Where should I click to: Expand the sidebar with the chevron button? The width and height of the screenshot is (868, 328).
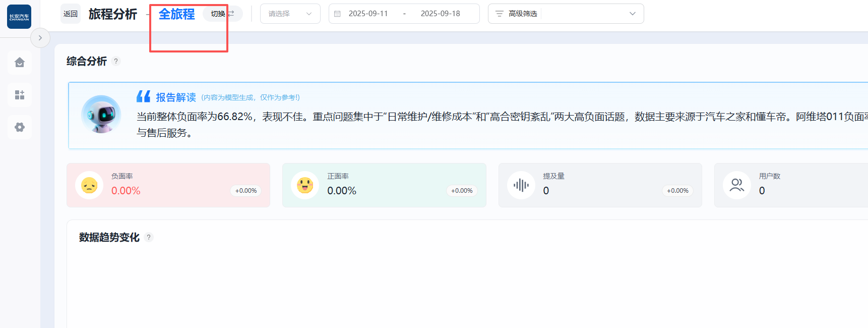click(x=40, y=38)
